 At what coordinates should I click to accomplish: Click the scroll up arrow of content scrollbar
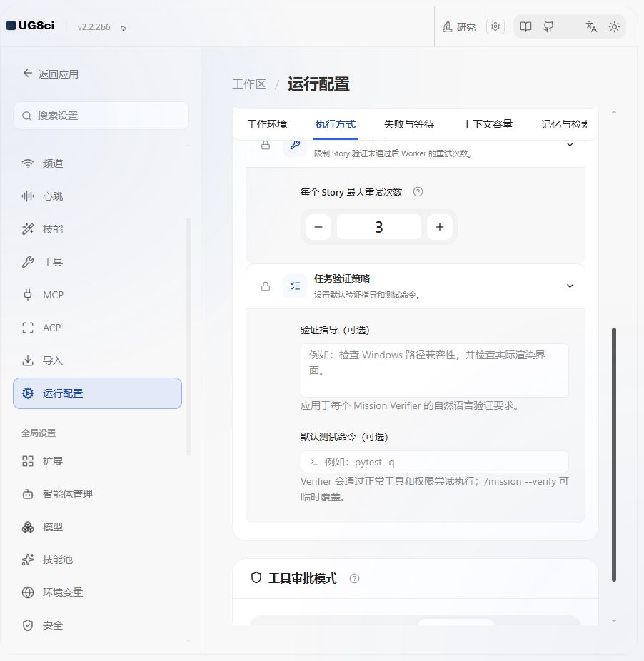(x=614, y=112)
